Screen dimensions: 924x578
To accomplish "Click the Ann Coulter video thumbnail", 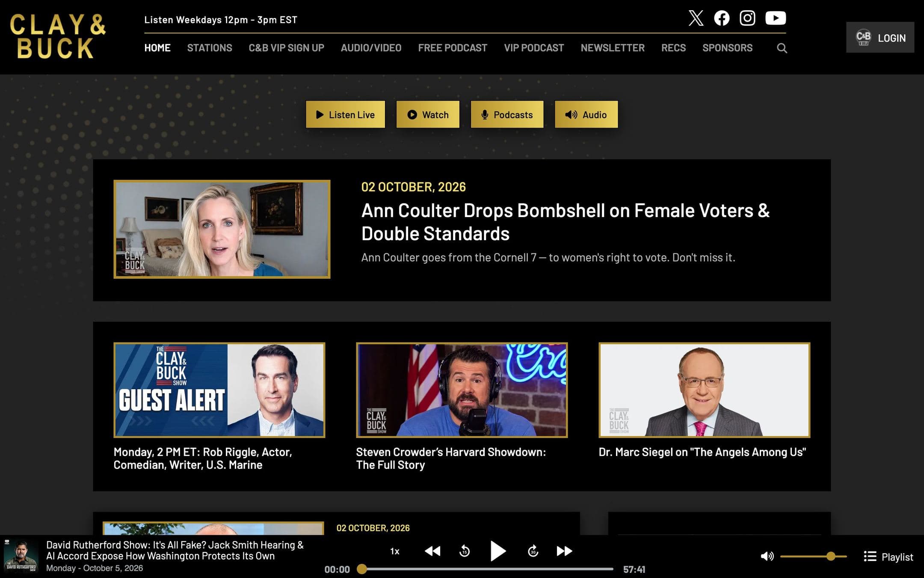I will pyautogui.click(x=222, y=229).
